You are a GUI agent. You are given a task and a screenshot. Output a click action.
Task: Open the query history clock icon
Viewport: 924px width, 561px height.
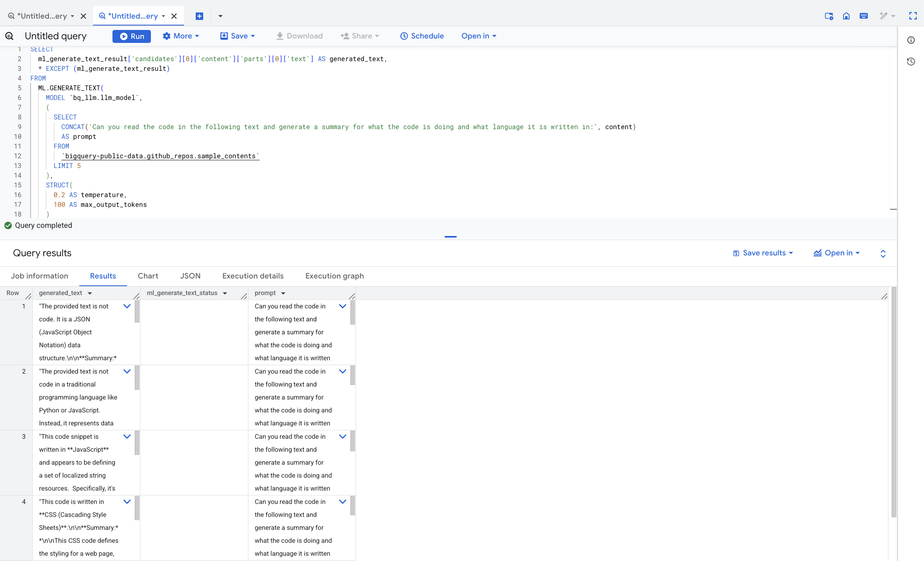(911, 62)
